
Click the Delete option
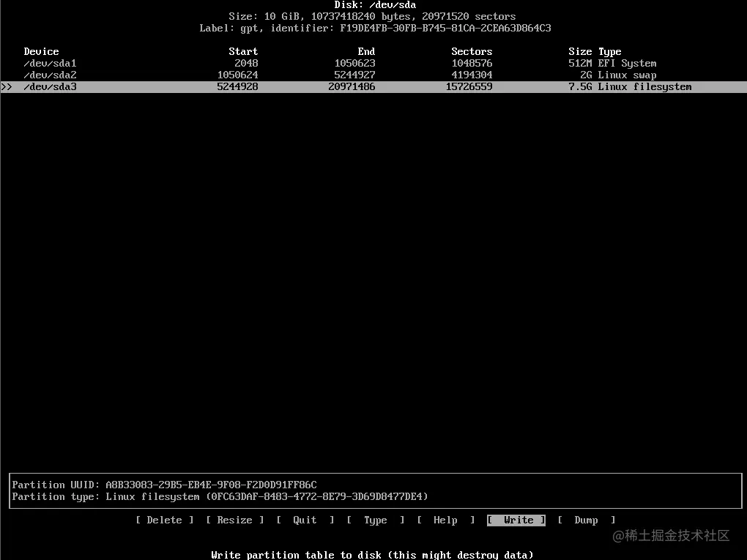(x=163, y=520)
